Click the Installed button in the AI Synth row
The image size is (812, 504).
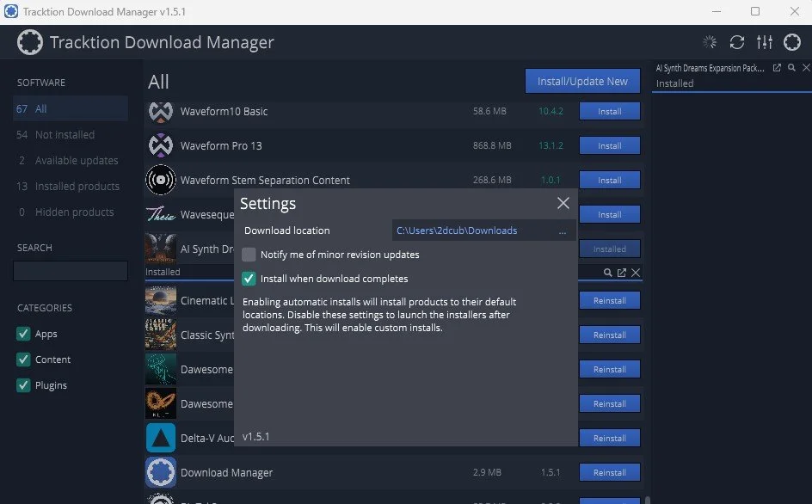[x=610, y=249]
